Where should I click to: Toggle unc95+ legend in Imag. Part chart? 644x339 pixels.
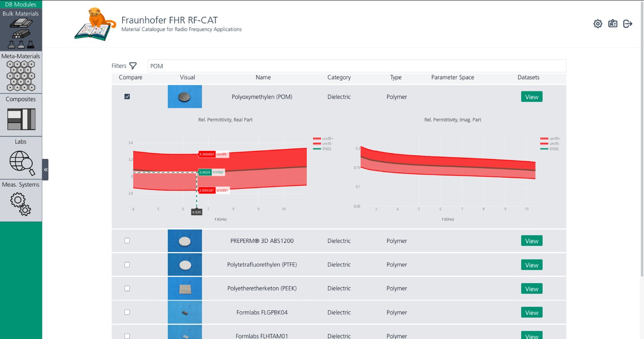tap(551, 138)
